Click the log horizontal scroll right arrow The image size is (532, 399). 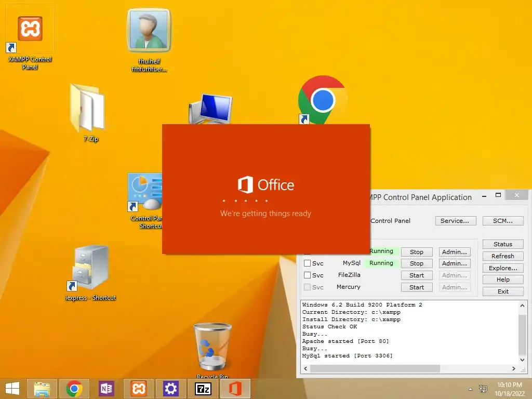tap(514, 368)
